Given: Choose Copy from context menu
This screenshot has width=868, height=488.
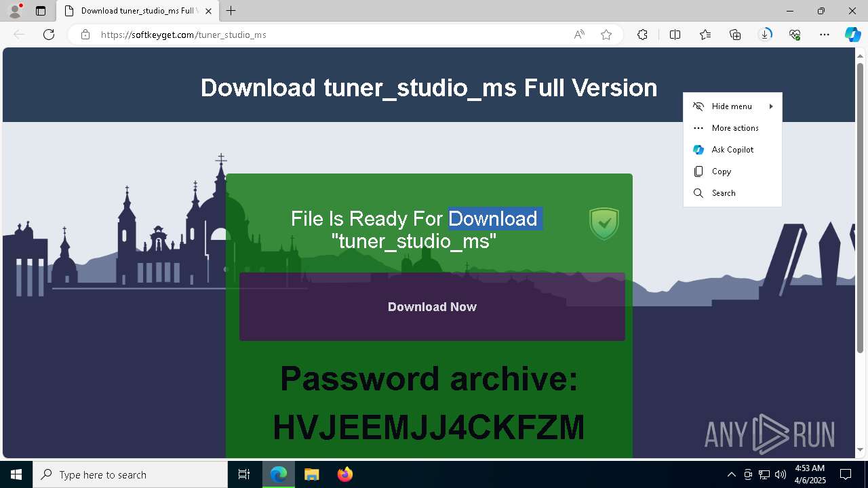Looking at the screenshot, I should point(732,171).
